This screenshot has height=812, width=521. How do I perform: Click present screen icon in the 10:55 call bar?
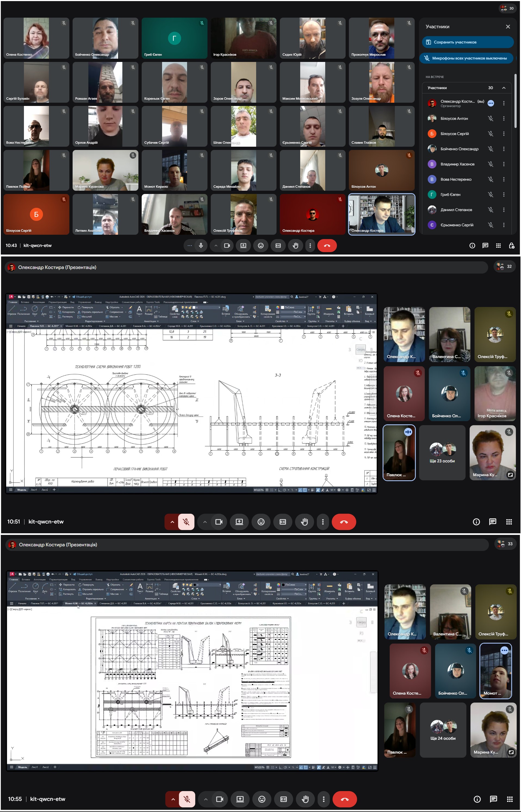pyautogui.click(x=240, y=800)
